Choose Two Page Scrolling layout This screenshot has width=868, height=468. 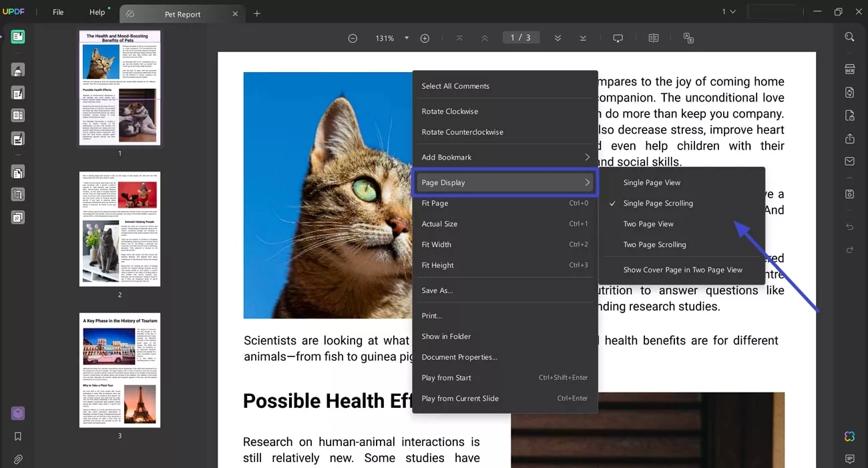pos(654,244)
